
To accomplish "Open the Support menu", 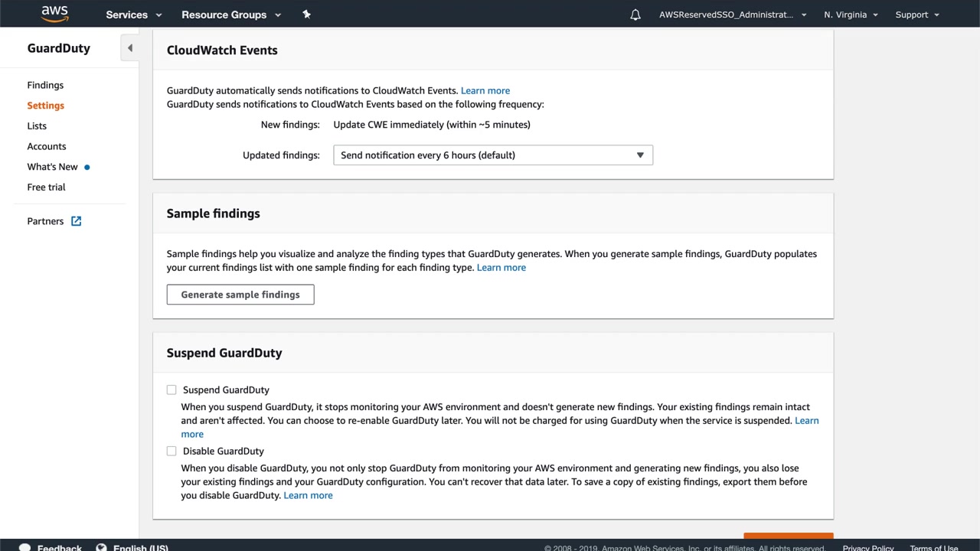I will (x=916, y=15).
